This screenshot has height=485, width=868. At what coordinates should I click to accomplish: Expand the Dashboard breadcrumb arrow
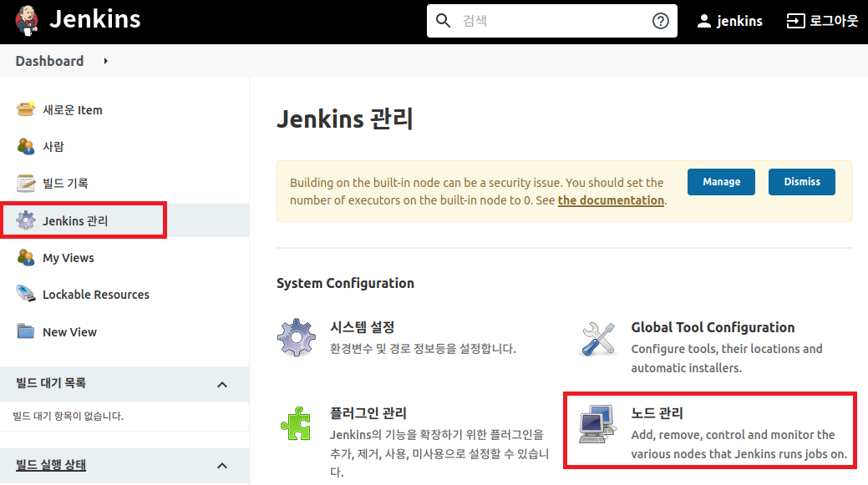pos(106,61)
